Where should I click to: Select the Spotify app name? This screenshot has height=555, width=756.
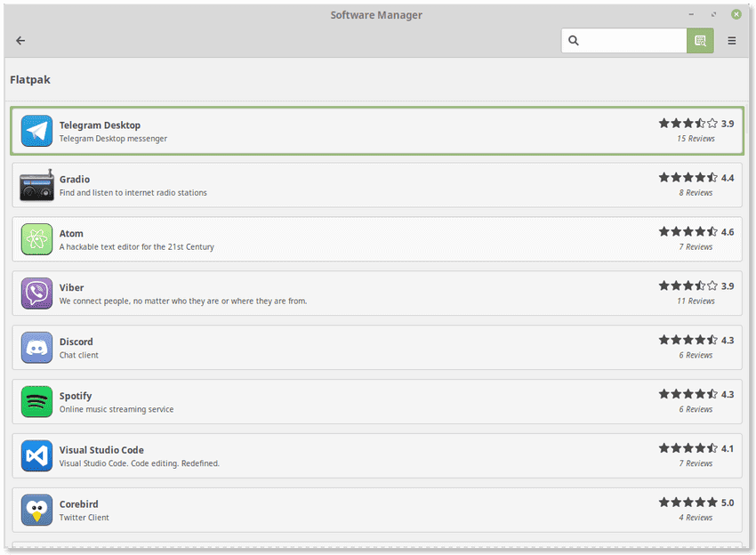(76, 396)
